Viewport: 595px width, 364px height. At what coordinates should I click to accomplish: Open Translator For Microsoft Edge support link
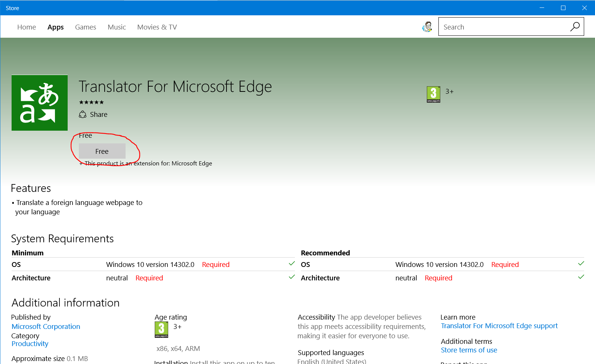(x=499, y=326)
